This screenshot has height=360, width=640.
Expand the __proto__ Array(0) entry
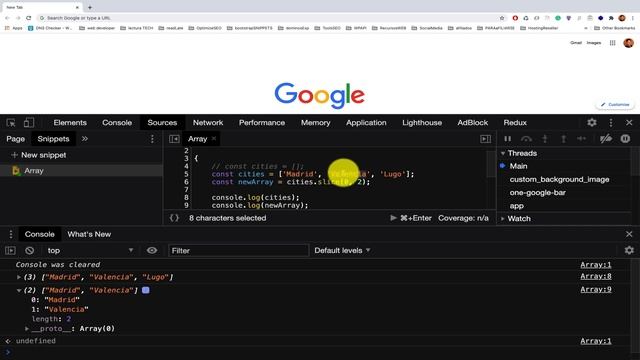point(27,329)
